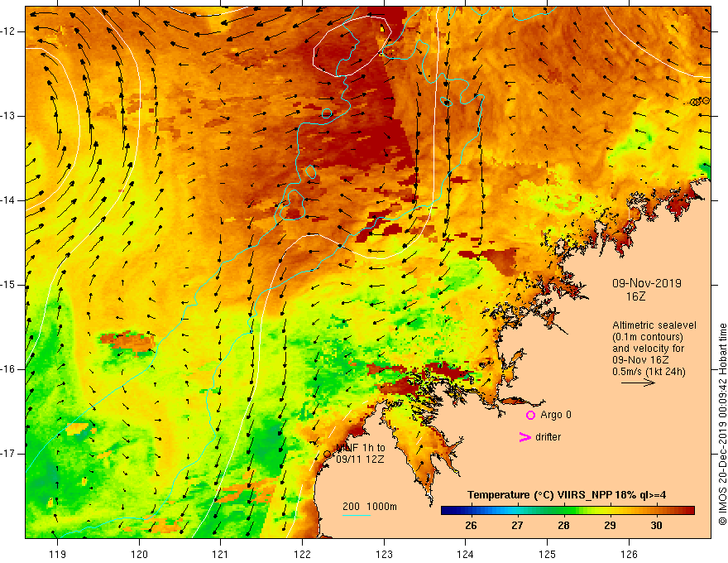Viewport: 728px width, 563px height.
Task: Click the longitude axis label 121
Action: point(221,554)
